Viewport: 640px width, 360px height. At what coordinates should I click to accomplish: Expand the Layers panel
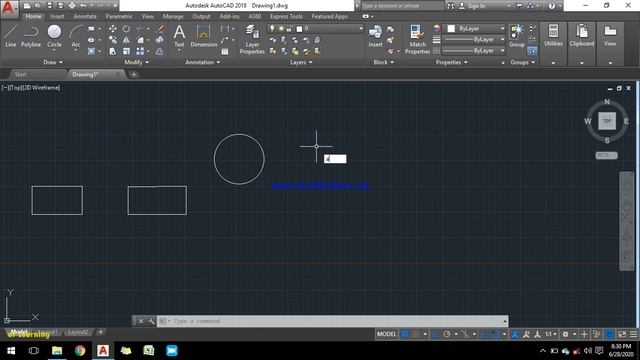point(301,62)
